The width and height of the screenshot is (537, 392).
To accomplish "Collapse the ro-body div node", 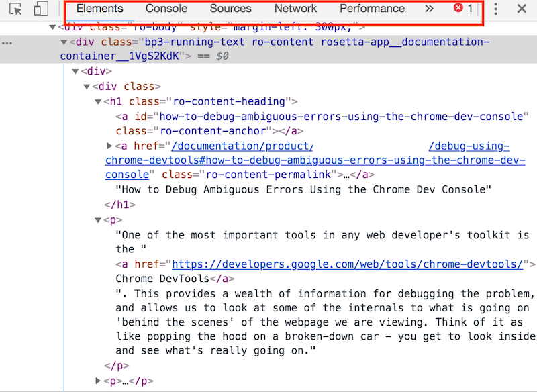I will 52,27.
